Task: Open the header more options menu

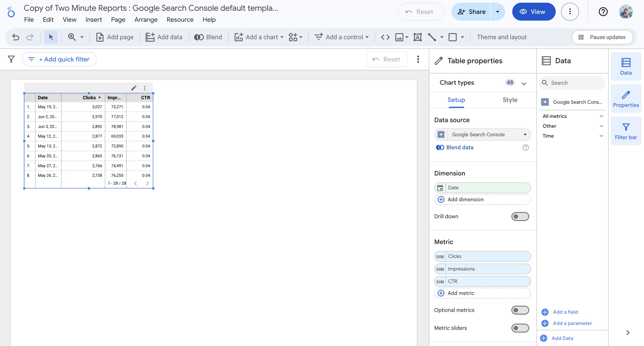Action: (570, 12)
